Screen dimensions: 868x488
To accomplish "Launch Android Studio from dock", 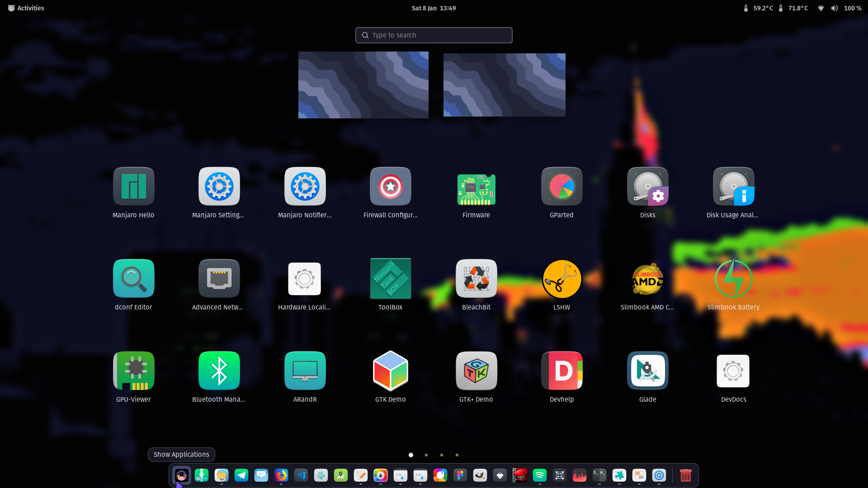I will click(341, 475).
